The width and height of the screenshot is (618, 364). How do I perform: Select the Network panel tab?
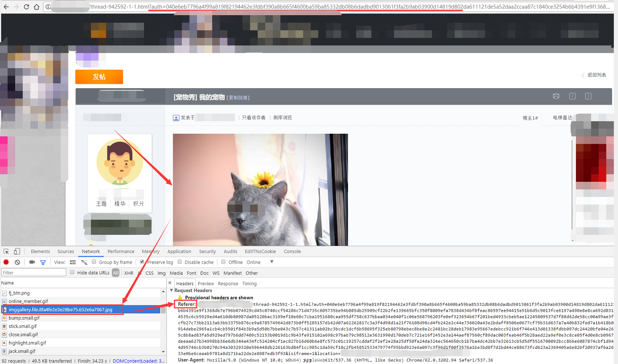[x=91, y=252]
